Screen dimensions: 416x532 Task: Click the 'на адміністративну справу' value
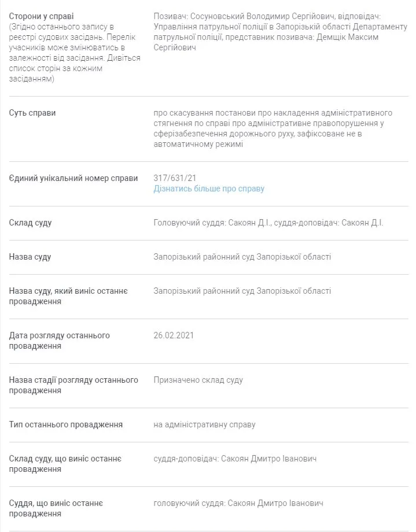click(x=204, y=424)
